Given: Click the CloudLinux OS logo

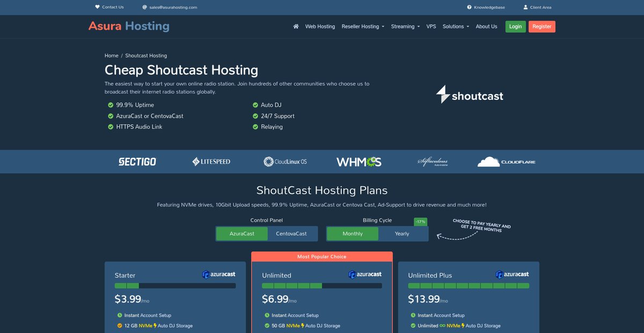Looking at the screenshot, I should [x=285, y=162].
